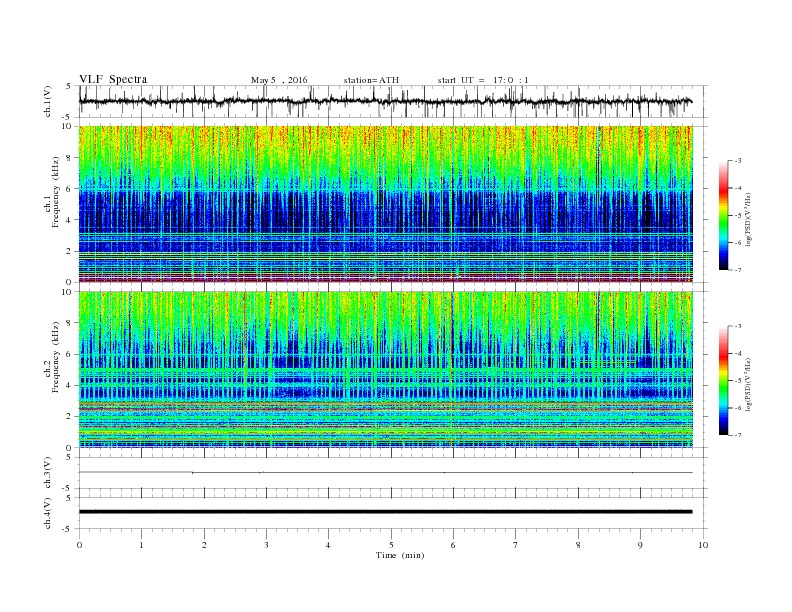Click the ch.2 "log(PSD)(V²/Hz)" colorbar label

748,385
